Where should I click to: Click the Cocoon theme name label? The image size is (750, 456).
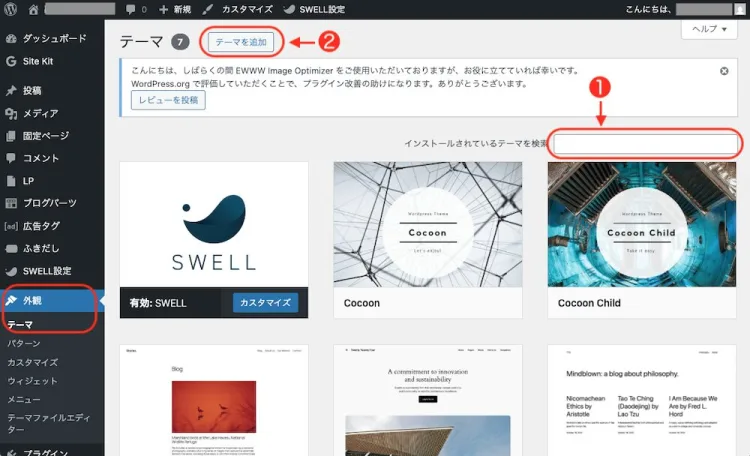362,303
